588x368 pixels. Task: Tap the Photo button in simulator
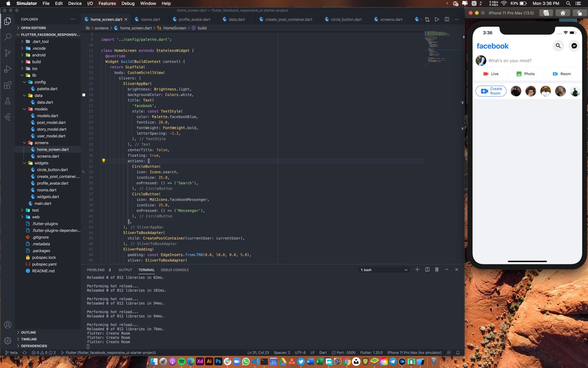coord(526,74)
